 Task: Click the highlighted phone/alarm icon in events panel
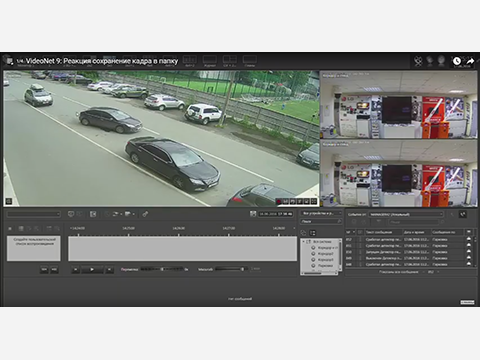click(462, 214)
